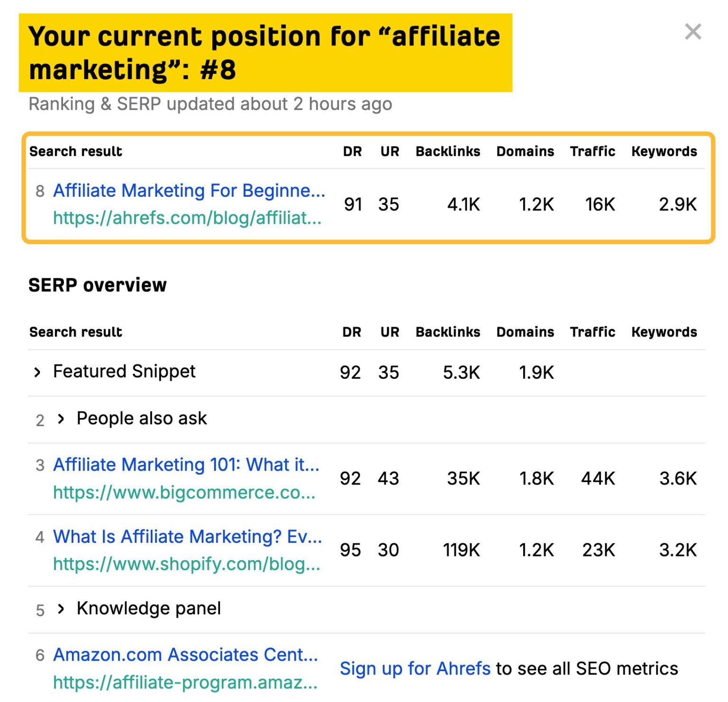Close the current position popup
Screen dimensions: 728x702
pyautogui.click(x=693, y=32)
